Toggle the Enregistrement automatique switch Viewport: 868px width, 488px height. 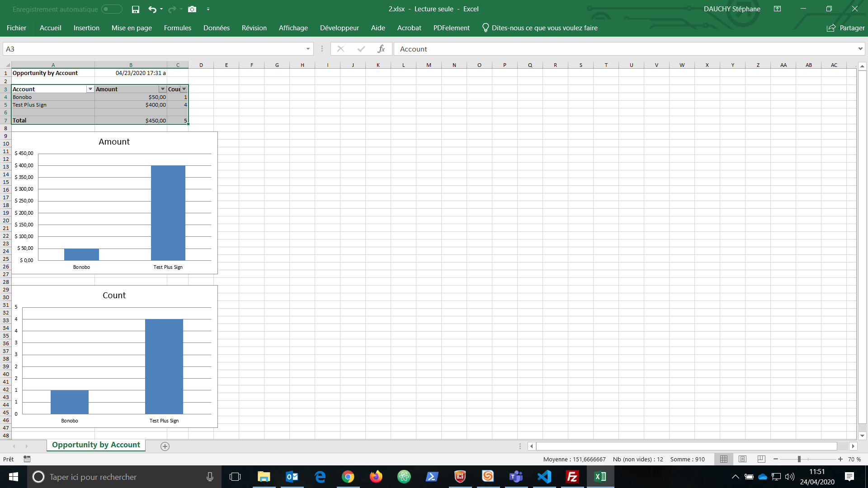coord(112,9)
